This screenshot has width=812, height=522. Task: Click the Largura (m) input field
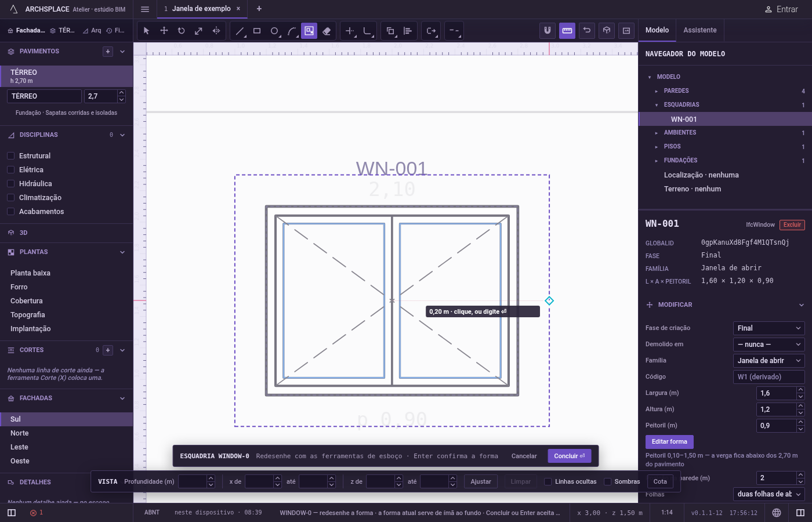pos(776,393)
